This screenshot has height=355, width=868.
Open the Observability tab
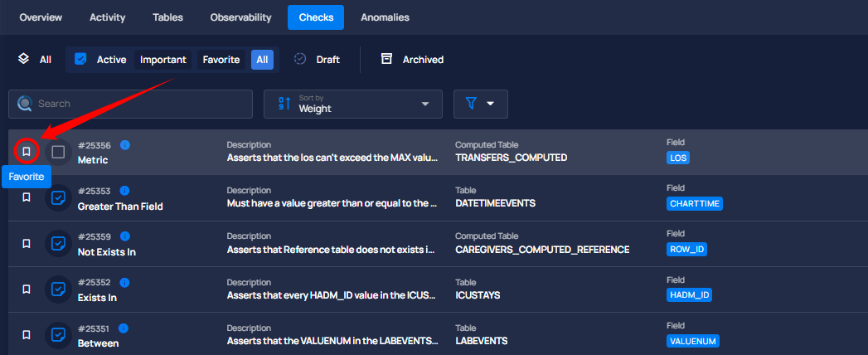point(240,17)
